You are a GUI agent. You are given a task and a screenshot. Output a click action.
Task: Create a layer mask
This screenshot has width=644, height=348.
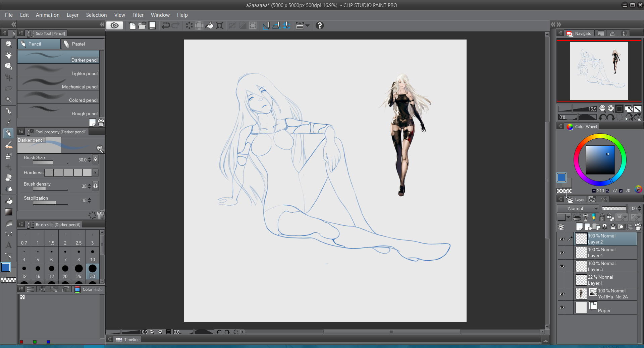(621, 227)
